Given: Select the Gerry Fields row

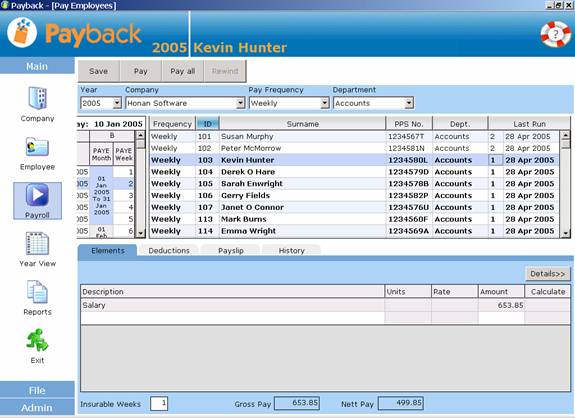Looking at the screenshot, I should [x=354, y=195].
